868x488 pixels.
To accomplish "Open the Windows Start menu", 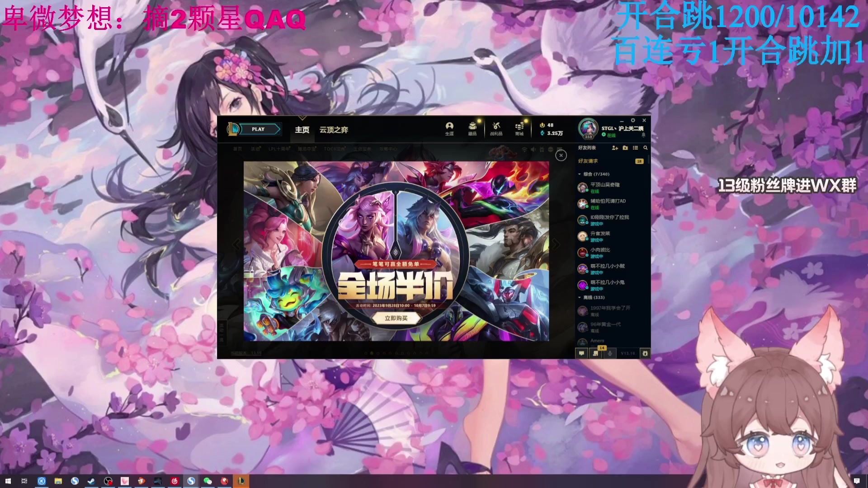I will point(8,481).
